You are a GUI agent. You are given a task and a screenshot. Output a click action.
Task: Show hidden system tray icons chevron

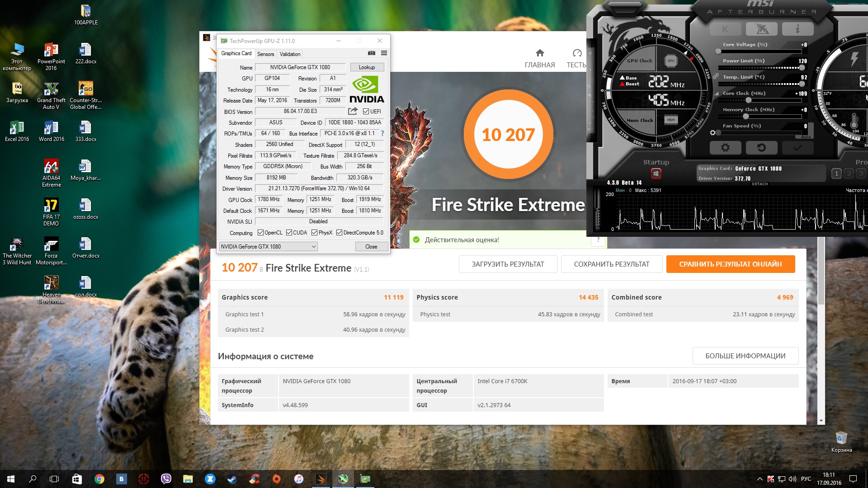coord(759,479)
